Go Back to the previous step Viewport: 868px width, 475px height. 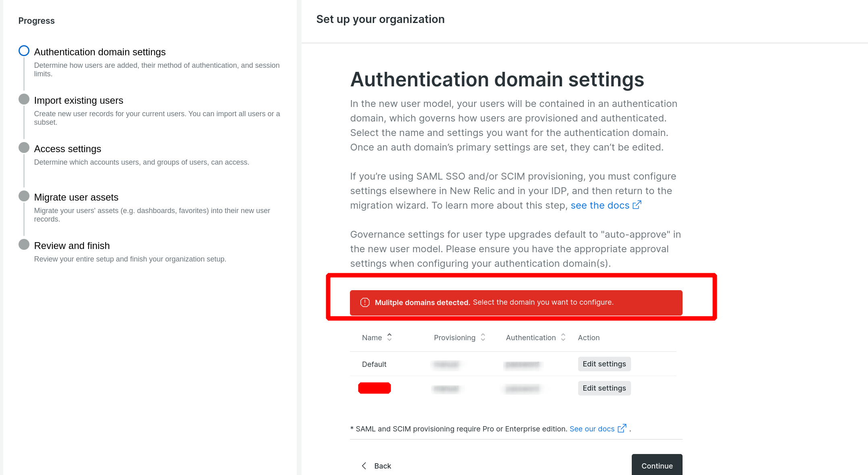coord(376,466)
